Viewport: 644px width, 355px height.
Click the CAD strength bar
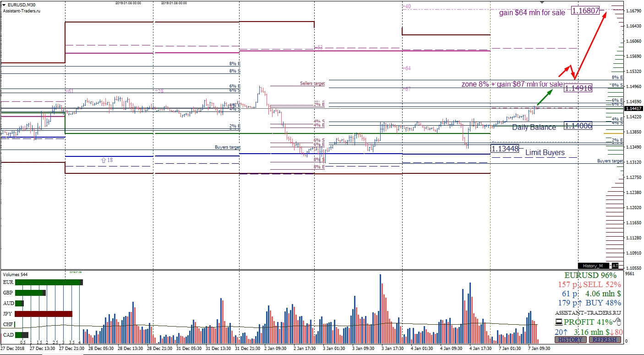(x=22, y=335)
